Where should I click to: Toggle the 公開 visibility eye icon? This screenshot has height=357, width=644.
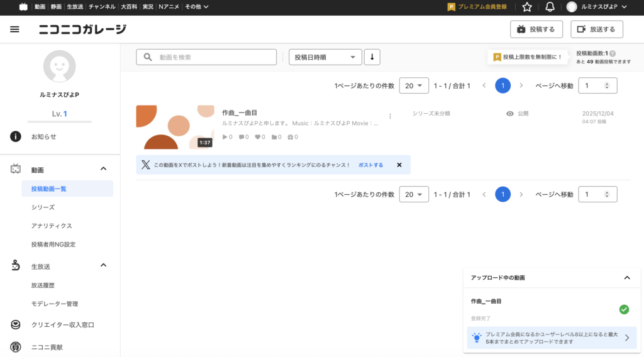click(510, 114)
